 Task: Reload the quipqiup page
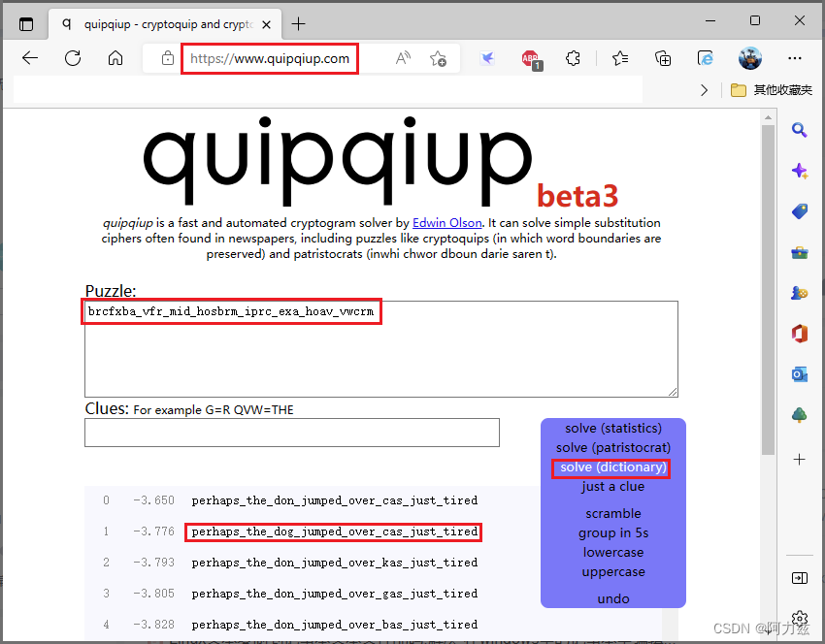[x=73, y=58]
